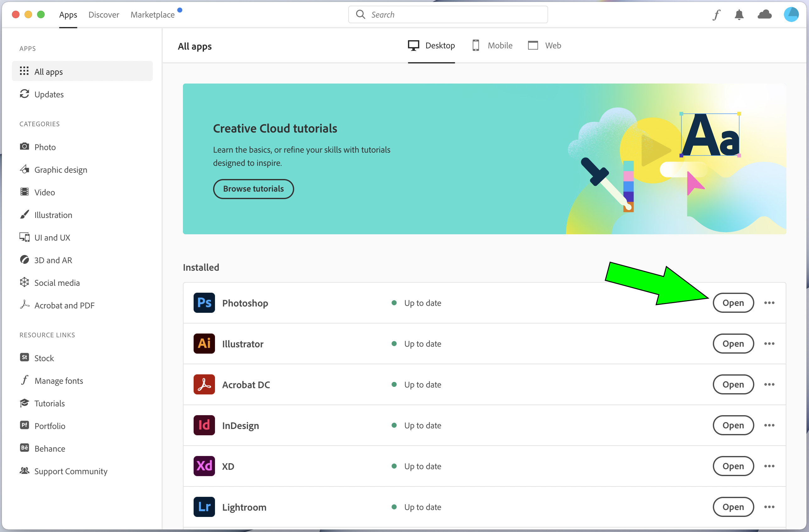Open the fonts icon in top bar

pos(717,15)
